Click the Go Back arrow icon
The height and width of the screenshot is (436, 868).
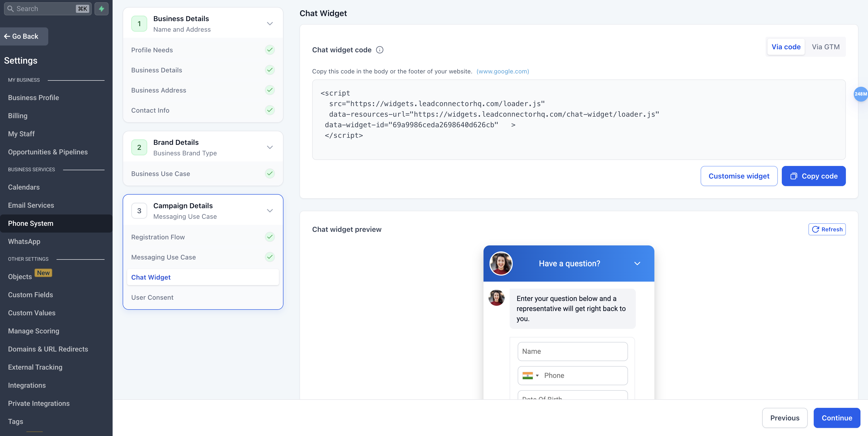(7, 36)
